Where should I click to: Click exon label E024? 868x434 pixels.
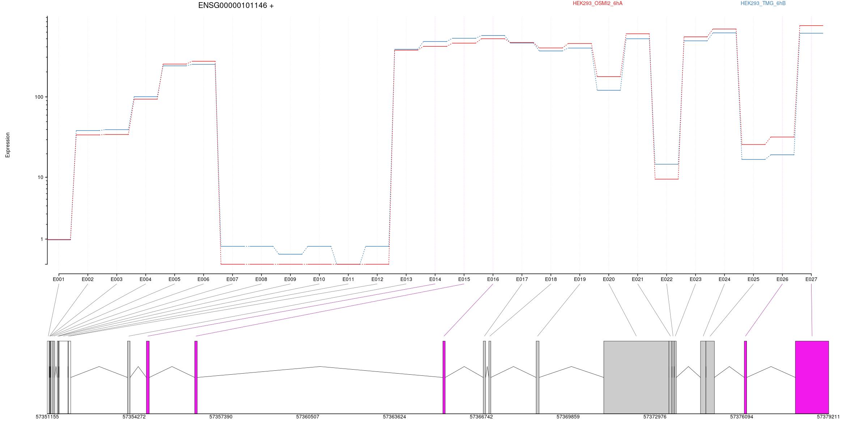click(x=724, y=279)
